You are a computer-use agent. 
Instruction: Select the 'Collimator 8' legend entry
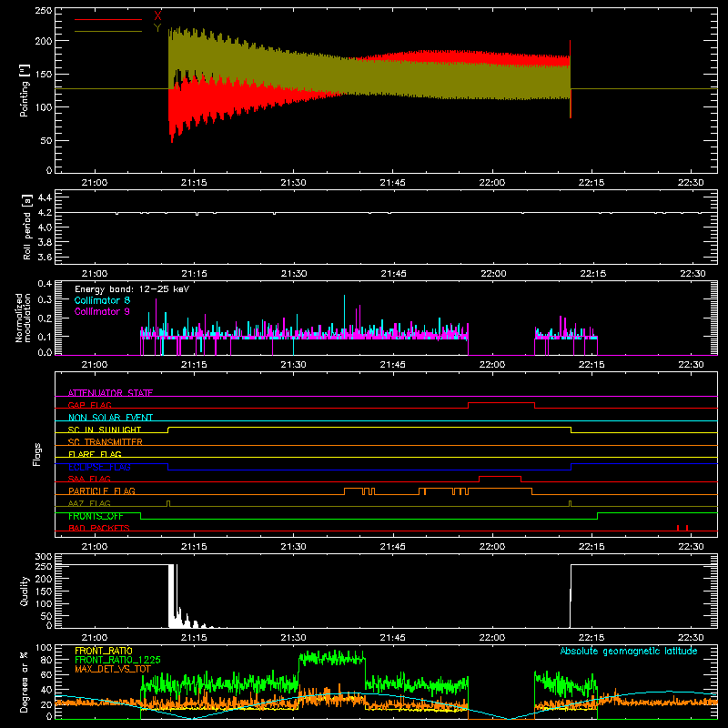click(102, 300)
